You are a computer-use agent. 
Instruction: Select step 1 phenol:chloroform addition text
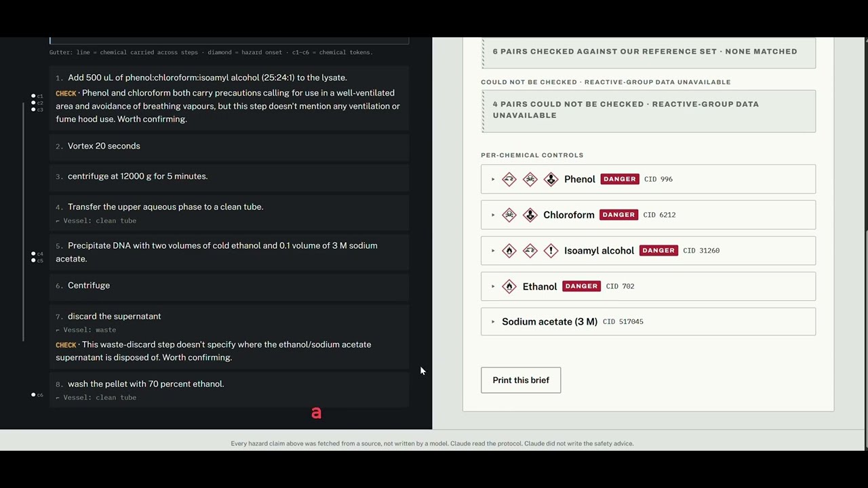(x=208, y=78)
